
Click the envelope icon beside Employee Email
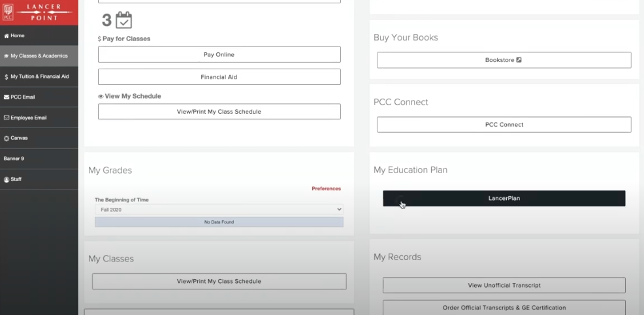pos(6,118)
